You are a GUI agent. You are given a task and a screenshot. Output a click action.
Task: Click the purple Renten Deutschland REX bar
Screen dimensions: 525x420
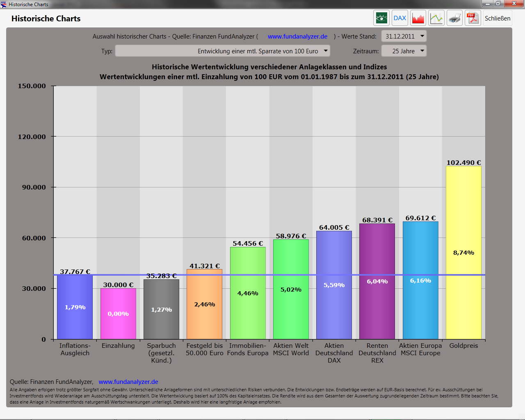tap(377, 281)
